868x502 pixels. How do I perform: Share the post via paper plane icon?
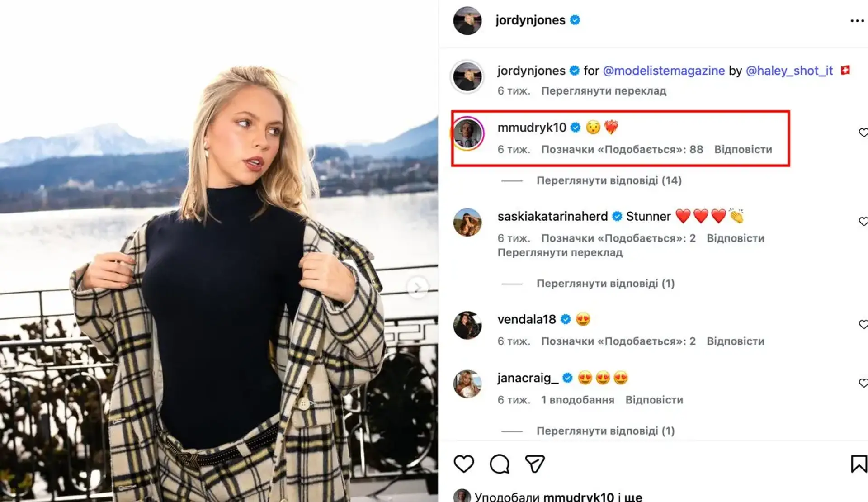click(535, 464)
